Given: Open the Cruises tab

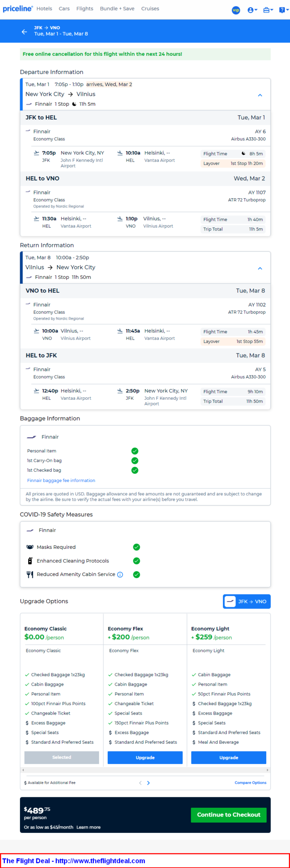Looking at the screenshot, I should pyautogui.click(x=150, y=9).
